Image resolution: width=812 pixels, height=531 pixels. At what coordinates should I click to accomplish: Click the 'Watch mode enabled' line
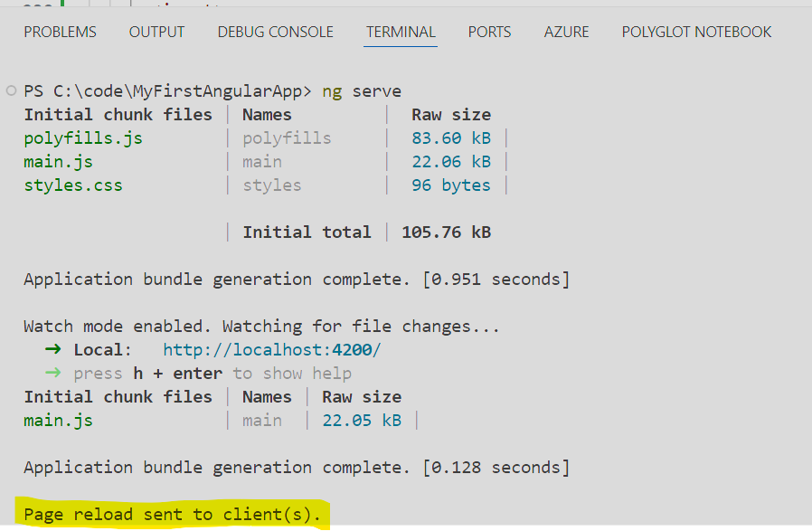(x=261, y=327)
